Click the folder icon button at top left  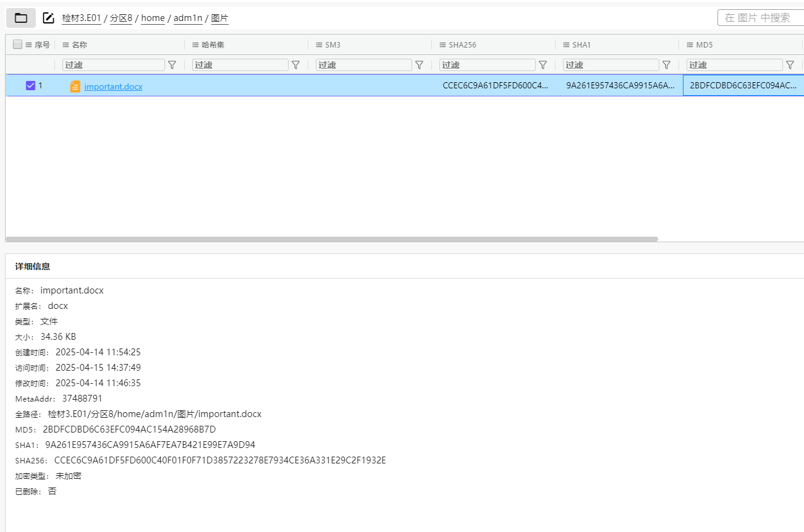pos(21,18)
